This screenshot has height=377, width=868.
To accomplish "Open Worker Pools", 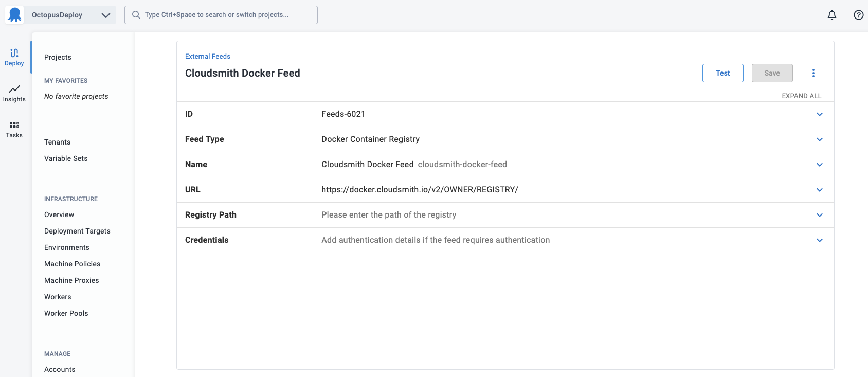I will (x=66, y=313).
